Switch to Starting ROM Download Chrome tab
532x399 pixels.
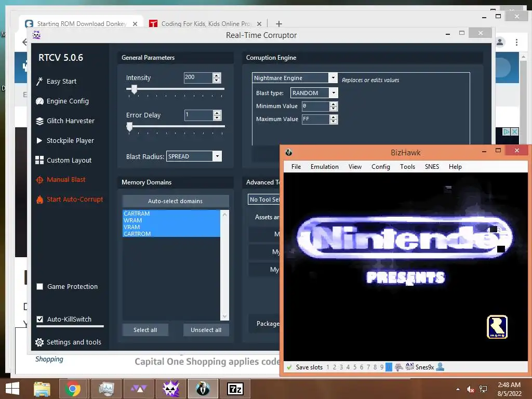pos(82,24)
